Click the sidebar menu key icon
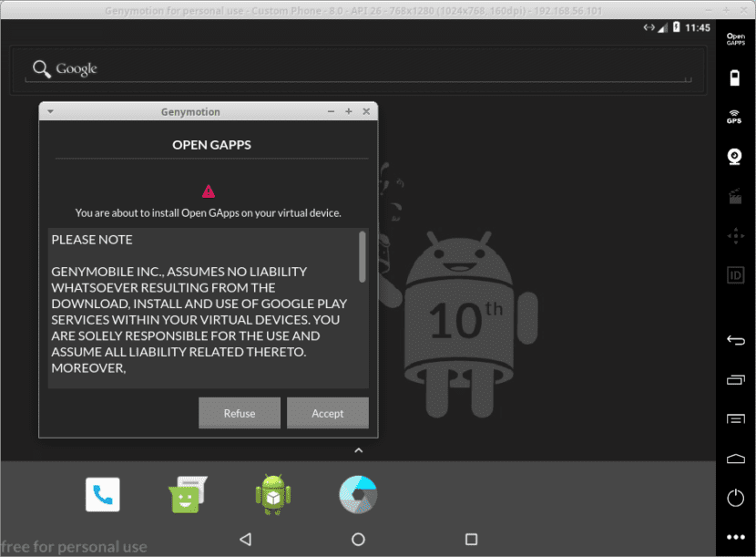Image resolution: width=756 pixels, height=557 pixels. point(735,418)
